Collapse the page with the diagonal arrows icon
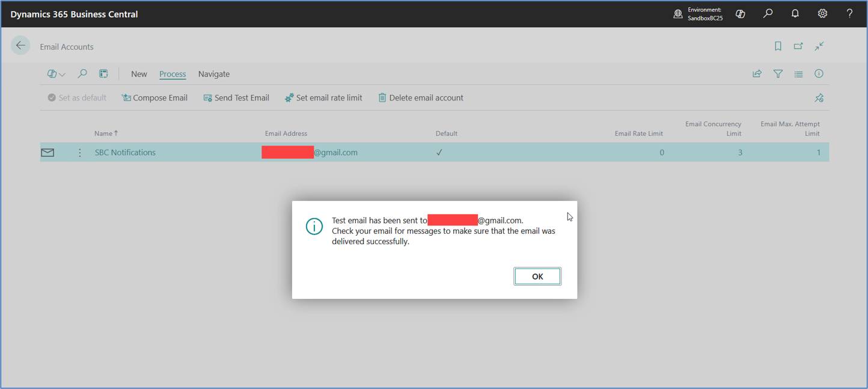The image size is (868, 389). tap(819, 46)
